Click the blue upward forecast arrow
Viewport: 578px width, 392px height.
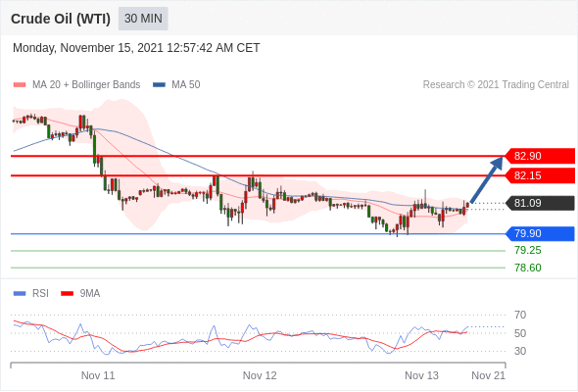(x=487, y=180)
